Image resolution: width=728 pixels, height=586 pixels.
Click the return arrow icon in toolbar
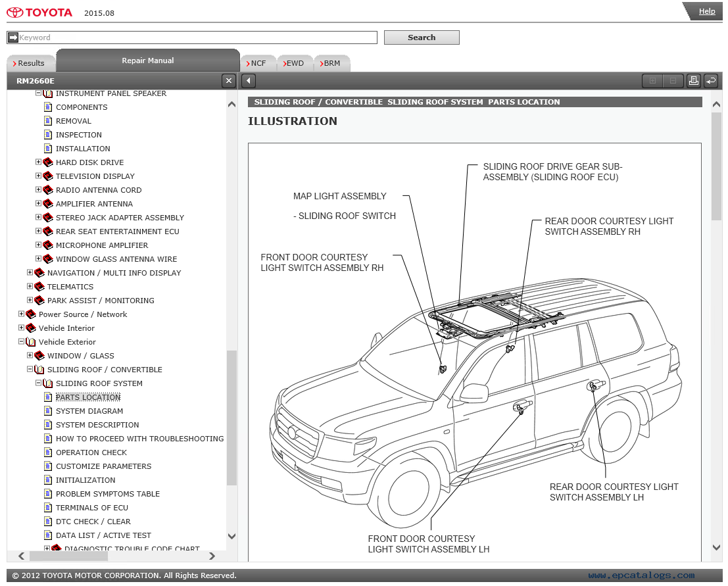(711, 81)
